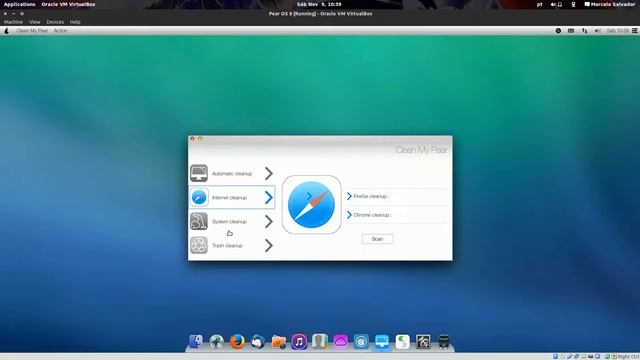
Task: Click the Internet cleanup compass icon
Action: click(199, 197)
